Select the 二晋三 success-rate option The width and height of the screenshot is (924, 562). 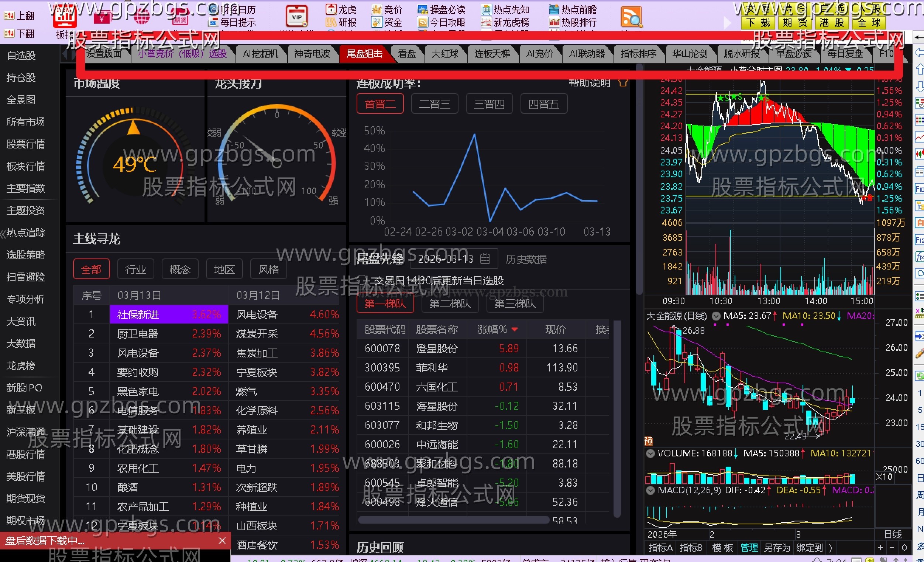tap(434, 103)
